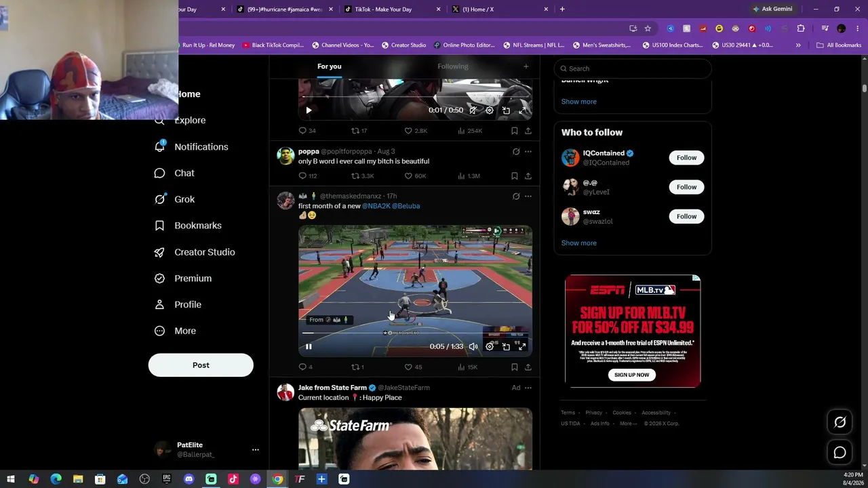
Task: Bookmark the top video post with 254K views
Action: point(514,131)
